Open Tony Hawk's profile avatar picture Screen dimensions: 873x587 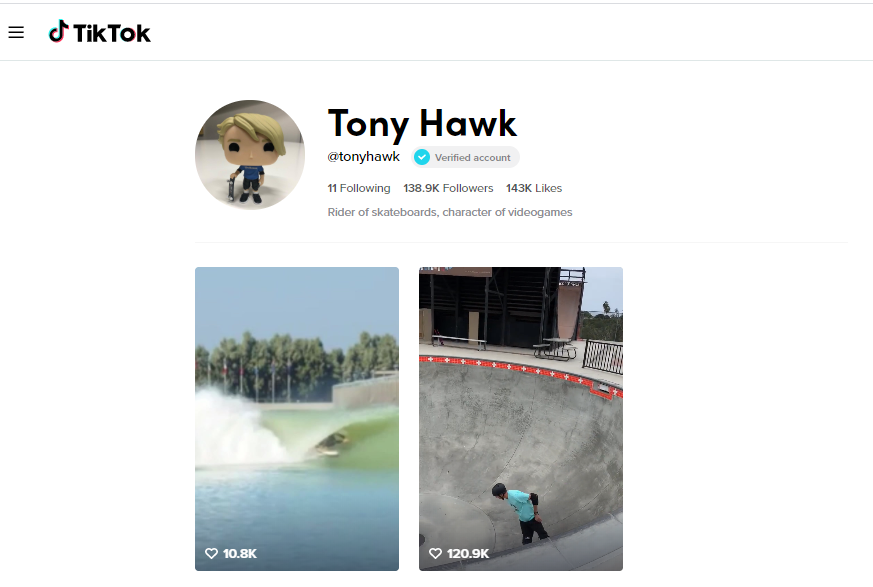250,155
